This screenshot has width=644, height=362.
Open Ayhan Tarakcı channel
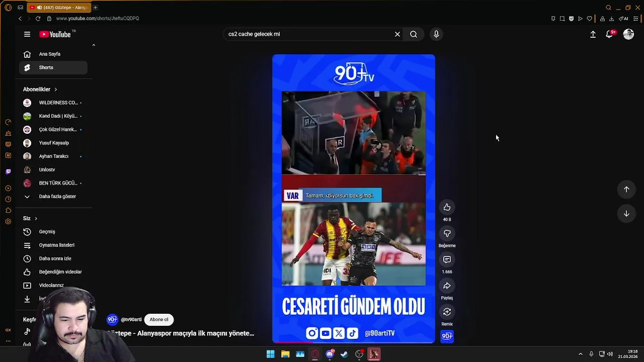click(x=53, y=156)
